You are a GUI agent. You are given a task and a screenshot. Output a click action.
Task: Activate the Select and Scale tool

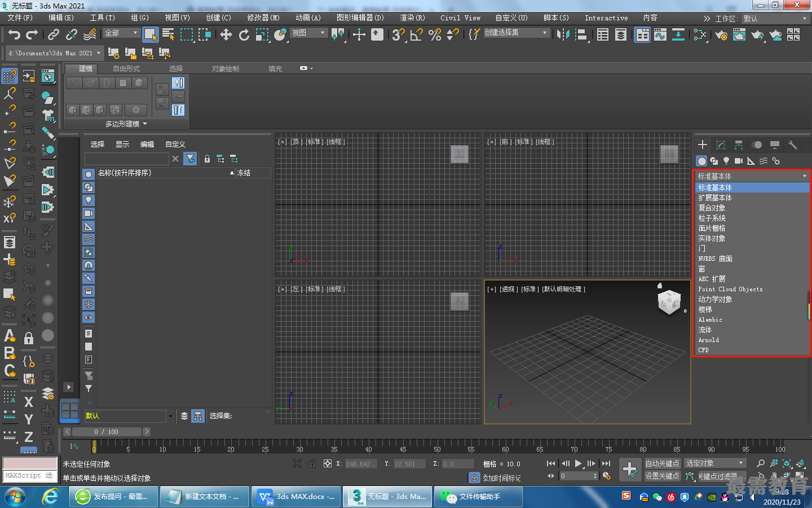tap(262, 35)
